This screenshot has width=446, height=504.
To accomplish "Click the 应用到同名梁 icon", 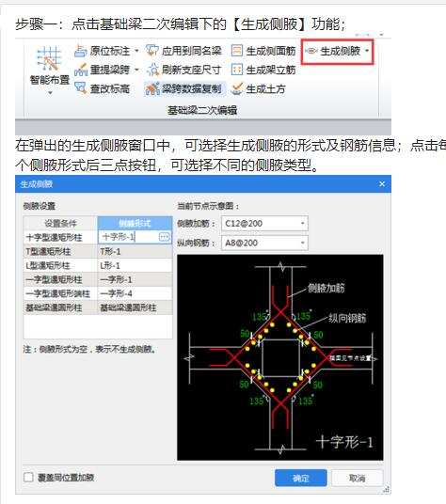I will click(152, 51).
